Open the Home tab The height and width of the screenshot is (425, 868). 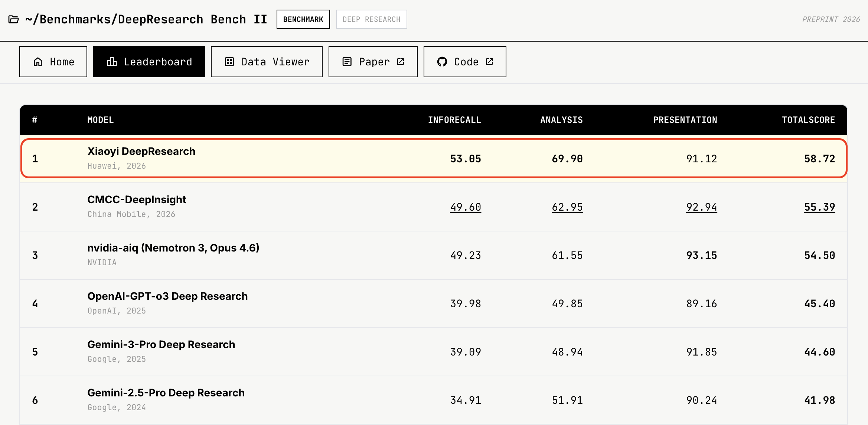click(x=53, y=62)
